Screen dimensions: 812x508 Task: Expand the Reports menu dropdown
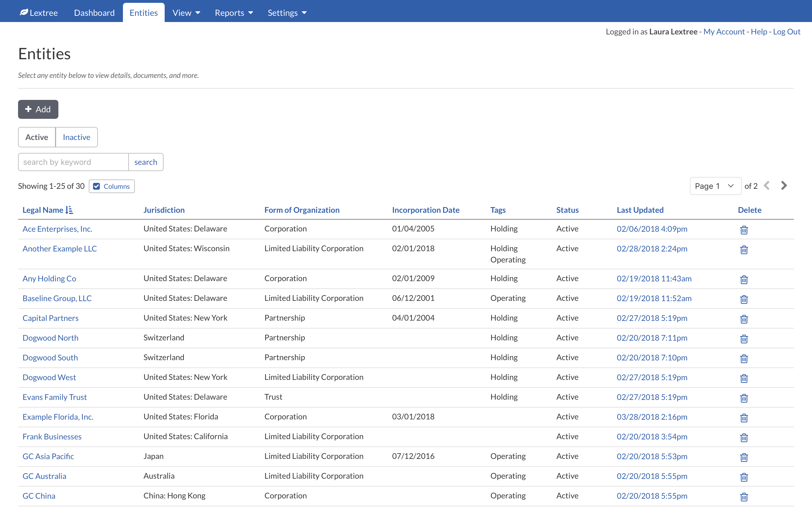[x=234, y=13]
